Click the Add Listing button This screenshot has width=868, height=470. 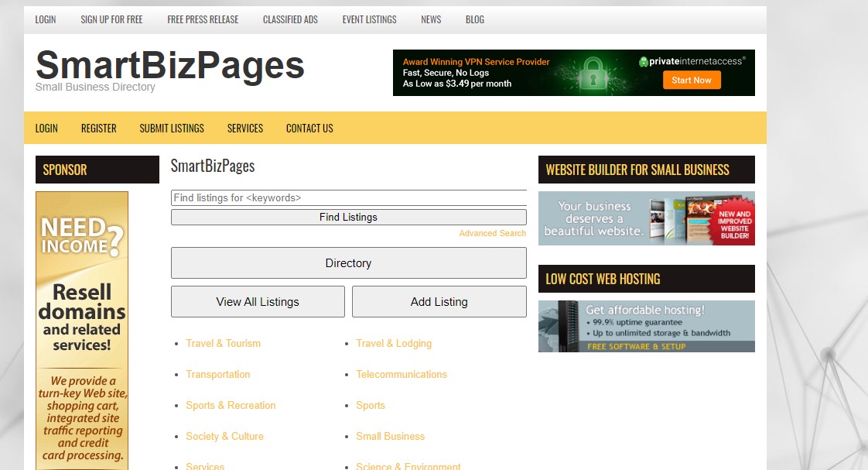[x=439, y=302]
